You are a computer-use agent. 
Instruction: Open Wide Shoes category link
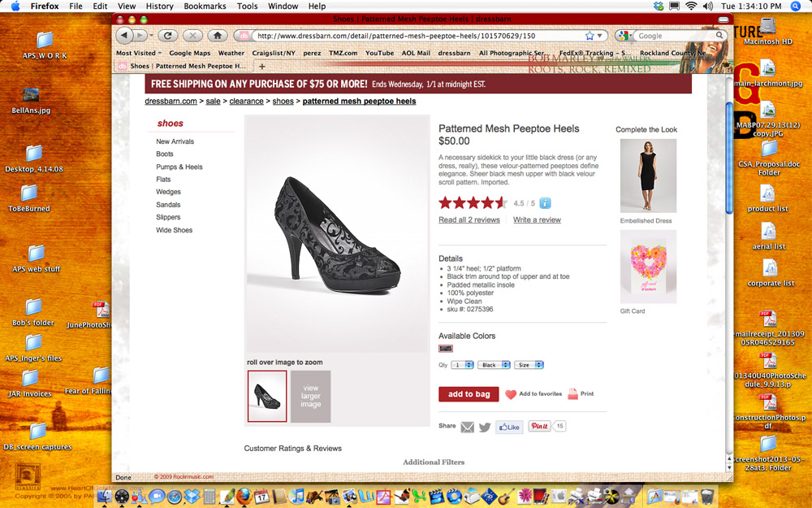coord(174,230)
